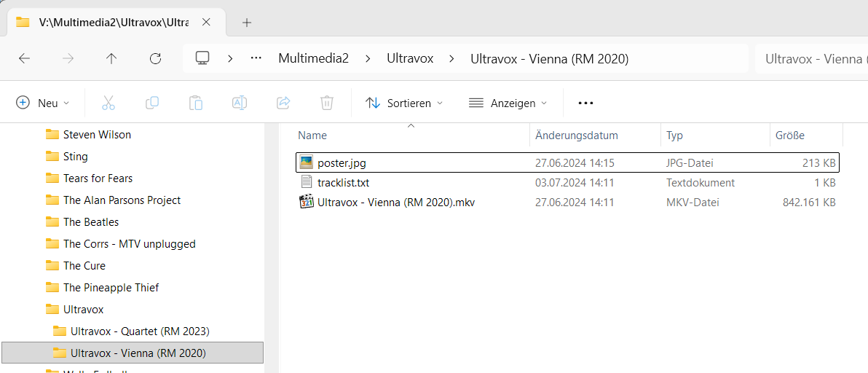Sort by the Größe column header

(x=806, y=135)
